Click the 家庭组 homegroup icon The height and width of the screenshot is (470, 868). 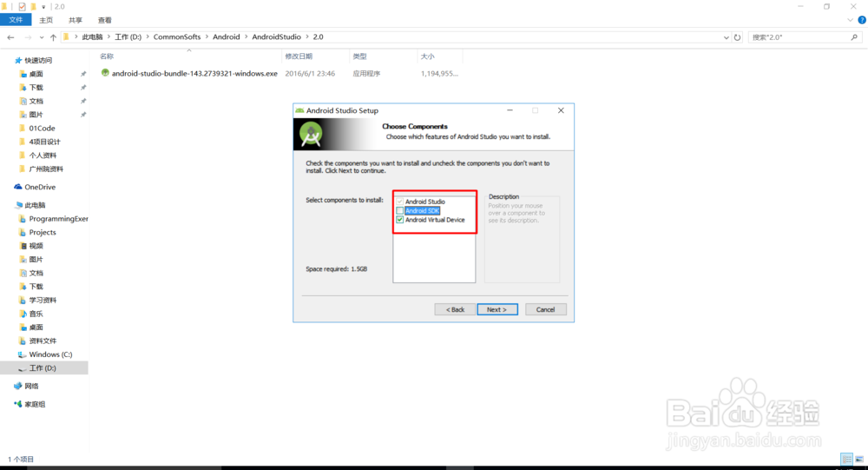pos(18,404)
